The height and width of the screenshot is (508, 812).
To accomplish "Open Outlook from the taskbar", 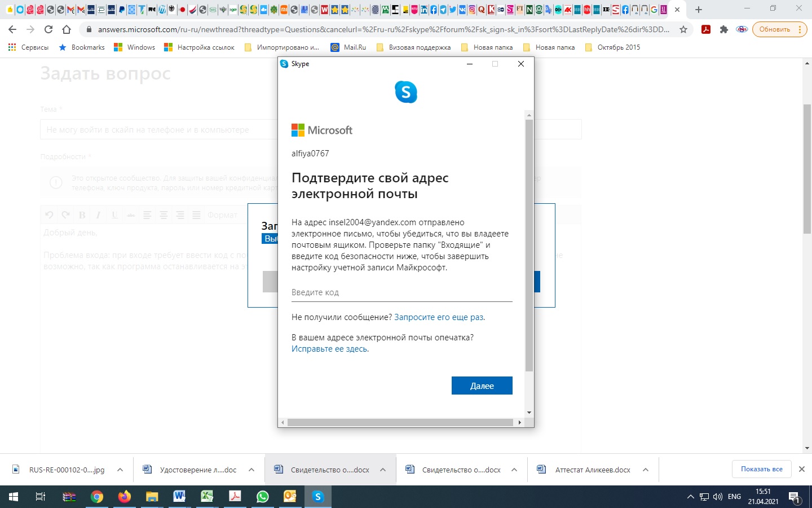I will (x=290, y=497).
